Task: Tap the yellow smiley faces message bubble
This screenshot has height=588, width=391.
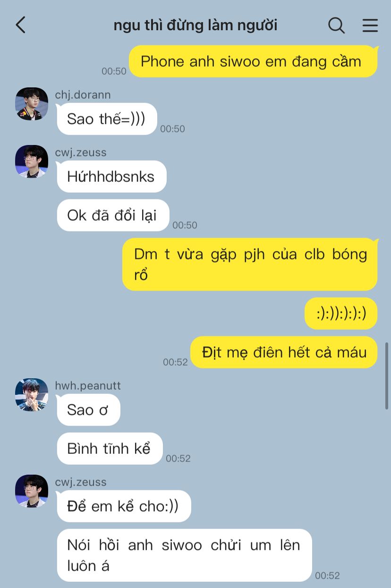Action: (x=341, y=314)
